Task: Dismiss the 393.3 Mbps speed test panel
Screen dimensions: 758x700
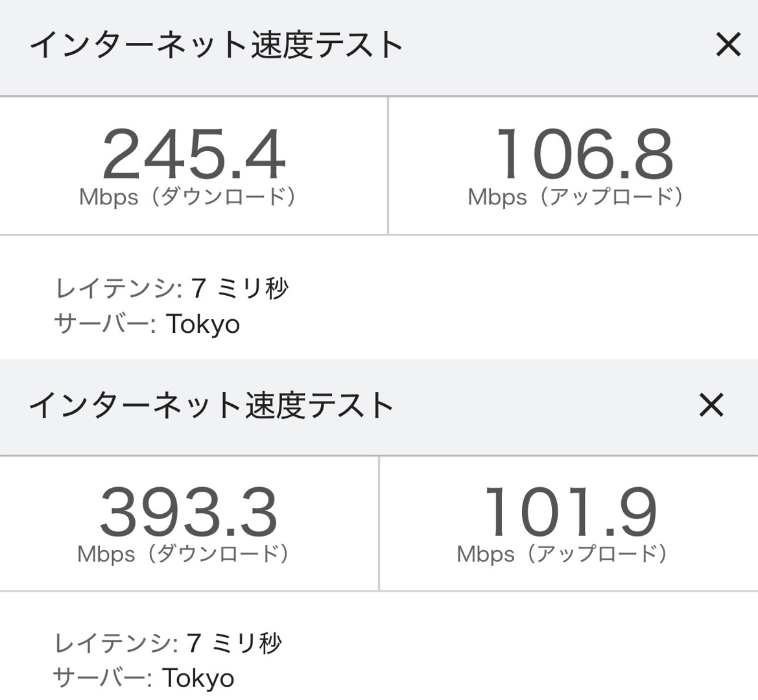Action: click(x=711, y=405)
